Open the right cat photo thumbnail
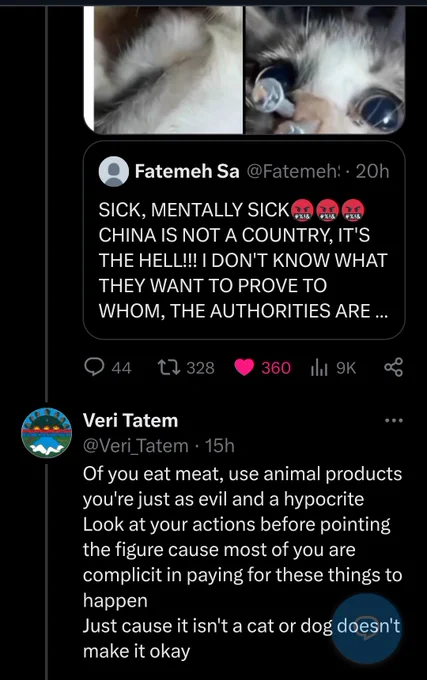Image resolution: width=427 pixels, height=680 pixels. [x=325, y=69]
